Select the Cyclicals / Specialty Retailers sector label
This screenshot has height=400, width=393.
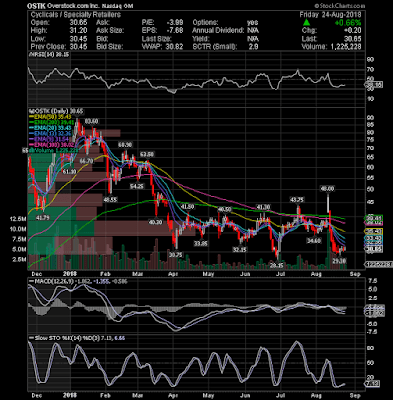tap(76, 15)
